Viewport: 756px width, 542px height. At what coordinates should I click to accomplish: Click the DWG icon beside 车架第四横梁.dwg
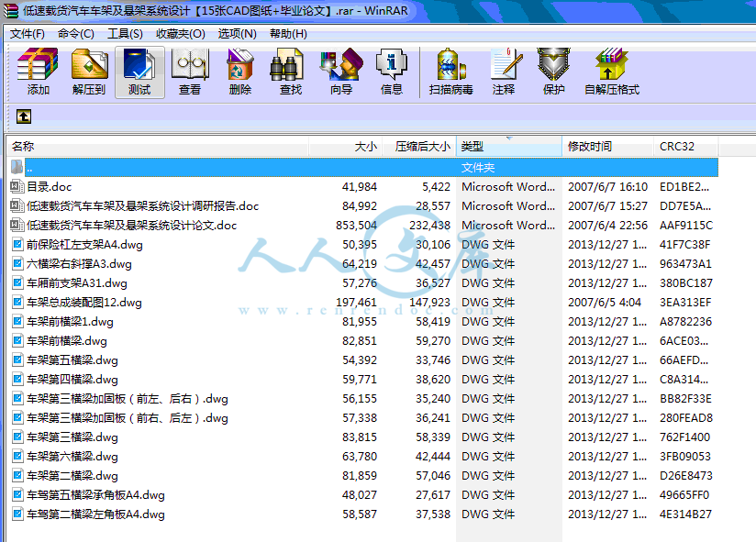[x=17, y=379]
